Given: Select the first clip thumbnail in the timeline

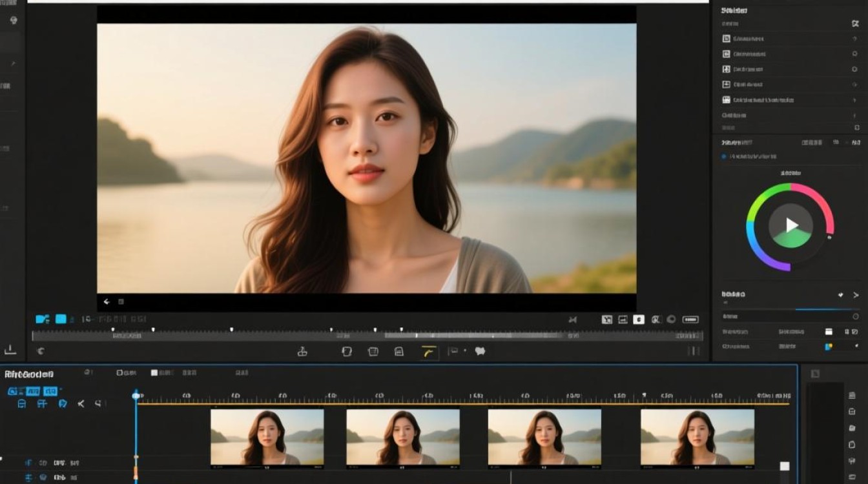Looking at the screenshot, I should pos(267,438).
